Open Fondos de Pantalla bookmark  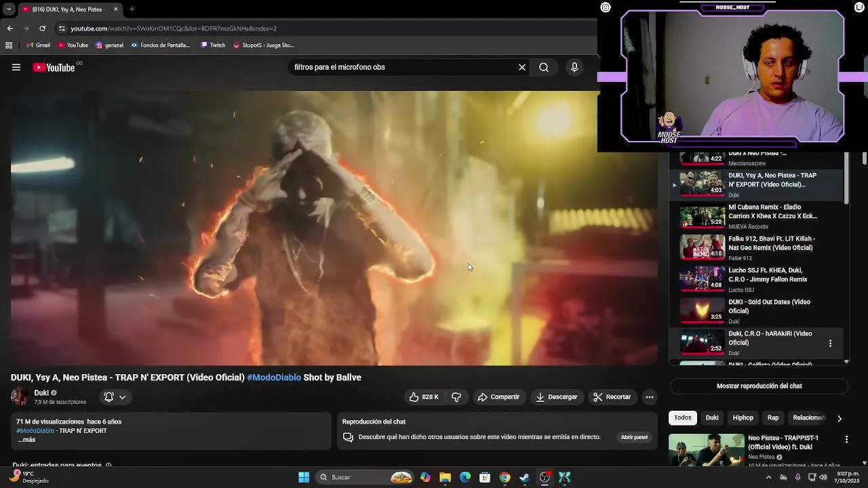coord(161,45)
